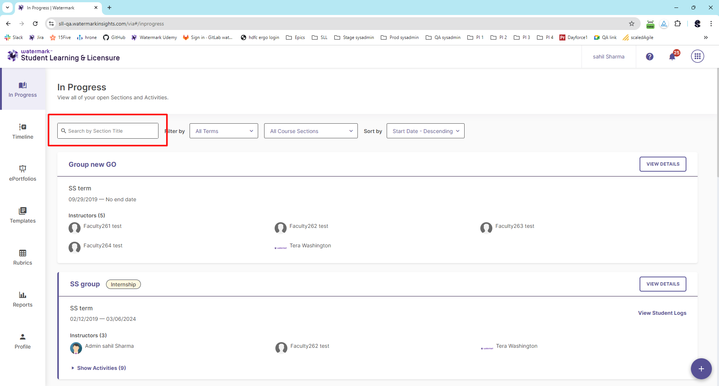Open the Start Date - Descending sort dropdown

click(426, 131)
